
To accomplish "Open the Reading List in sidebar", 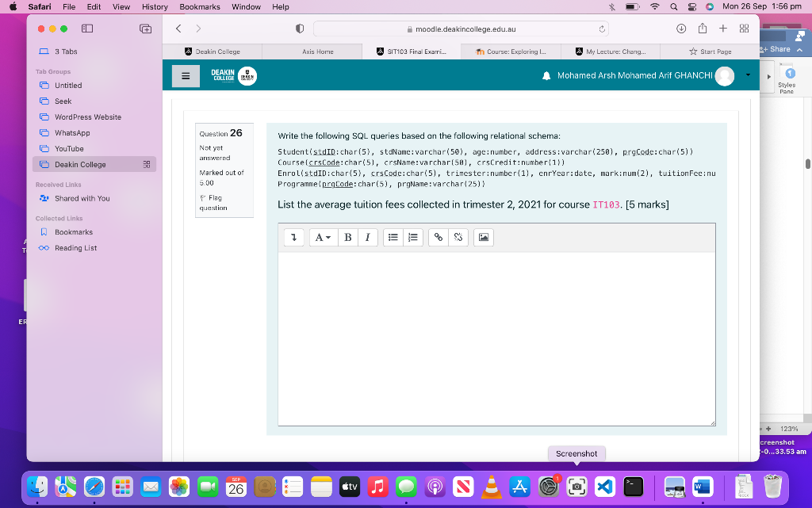I will pos(75,248).
